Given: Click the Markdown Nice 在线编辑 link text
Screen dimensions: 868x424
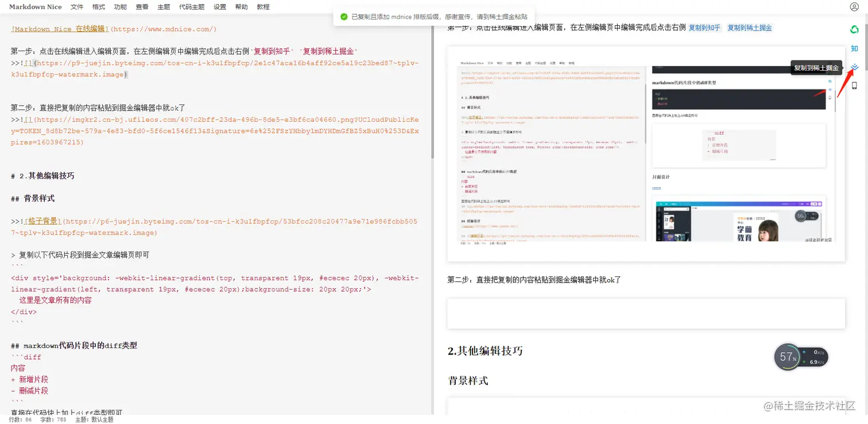Looking at the screenshot, I should point(60,29).
